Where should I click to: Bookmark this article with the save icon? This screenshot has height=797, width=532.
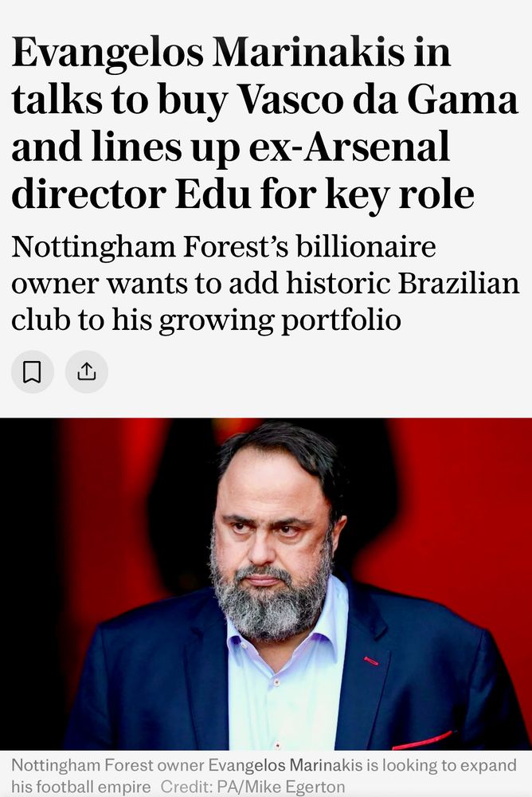(x=32, y=371)
